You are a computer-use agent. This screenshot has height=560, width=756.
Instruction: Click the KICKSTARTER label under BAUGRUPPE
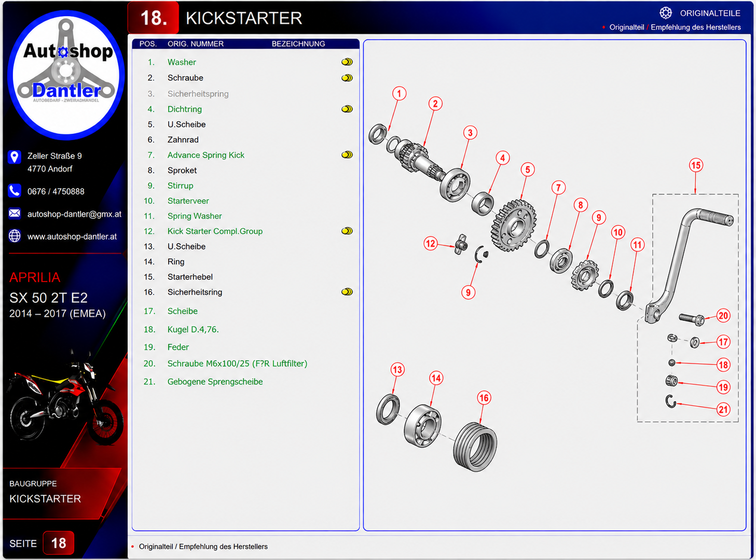click(45, 499)
